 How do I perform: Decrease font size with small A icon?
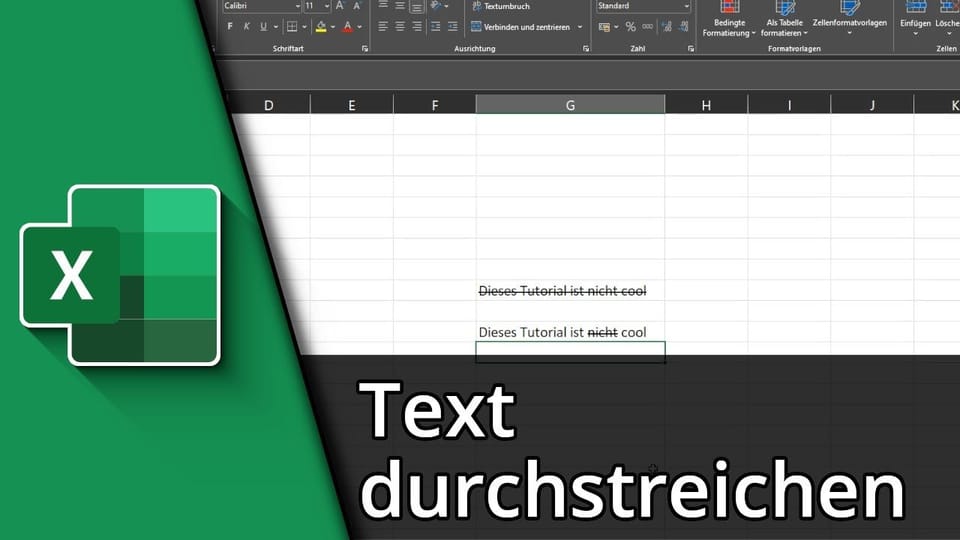(x=357, y=6)
